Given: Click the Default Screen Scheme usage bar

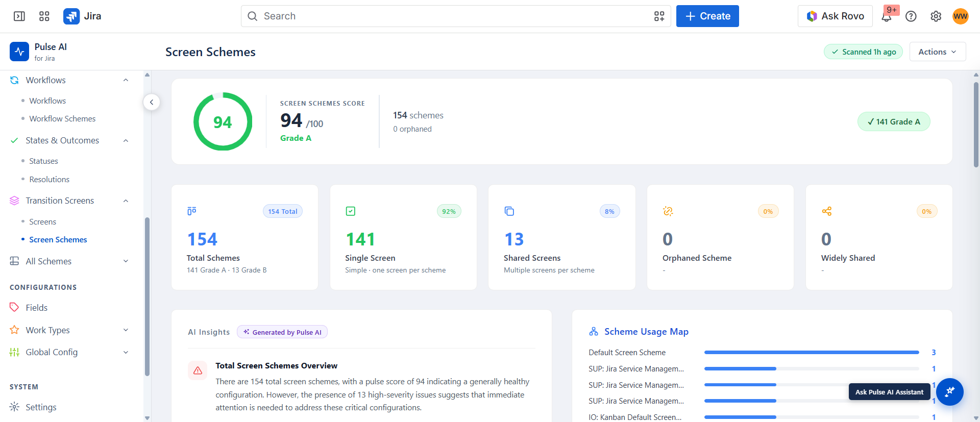Looking at the screenshot, I should click(812, 353).
